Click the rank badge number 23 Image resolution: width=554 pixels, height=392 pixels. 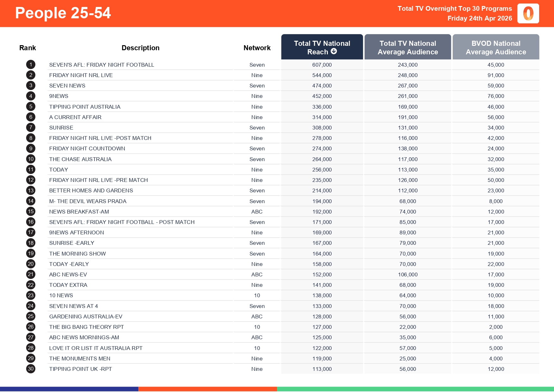(x=31, y=295)
